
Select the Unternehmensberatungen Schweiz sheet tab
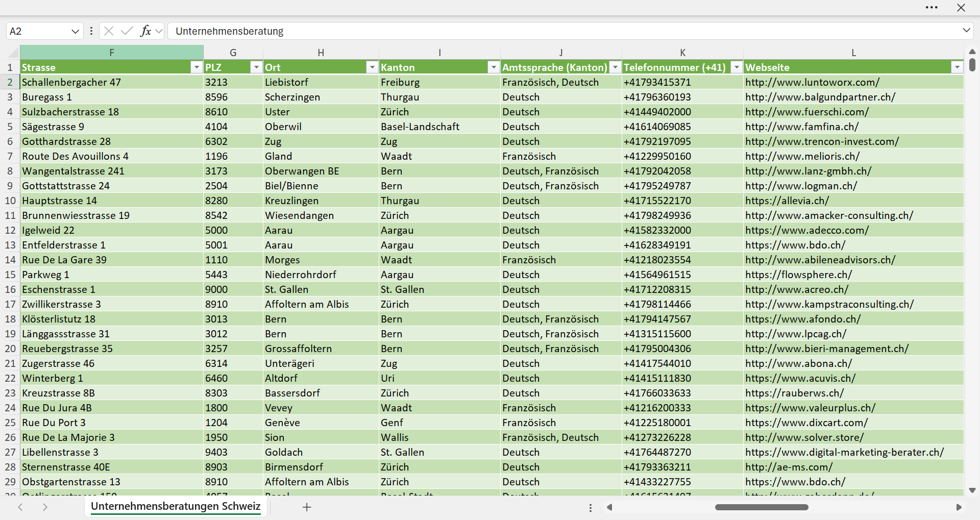(176, 506)
